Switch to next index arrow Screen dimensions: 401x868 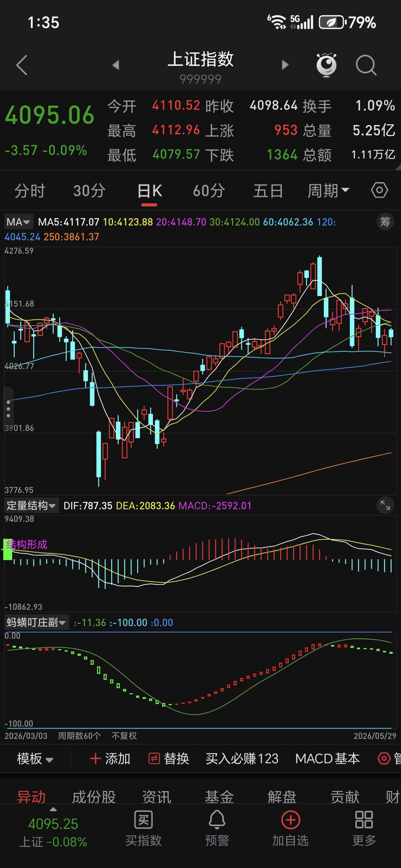[285, 65]
